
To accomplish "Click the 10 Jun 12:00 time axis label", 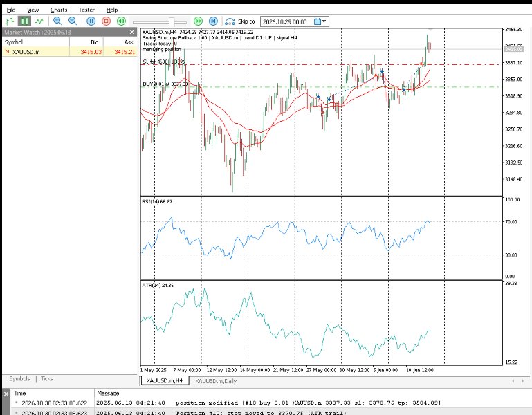I will click(x=419, y=370).
